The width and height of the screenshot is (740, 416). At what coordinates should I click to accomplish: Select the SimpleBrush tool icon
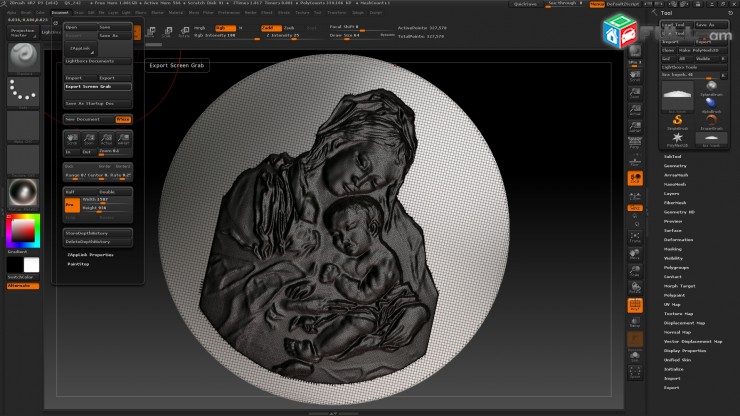tap(677, 122)
